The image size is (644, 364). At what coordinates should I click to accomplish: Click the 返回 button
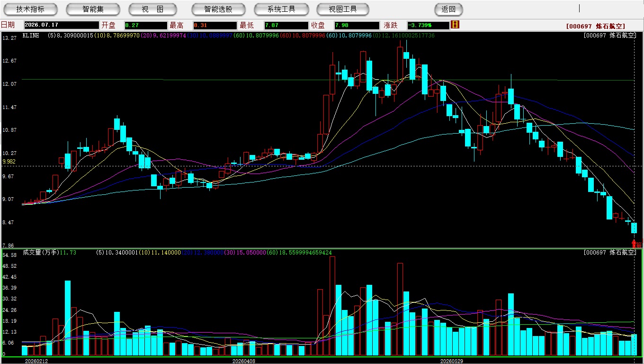pyautogui.click(x=448, y=9)
